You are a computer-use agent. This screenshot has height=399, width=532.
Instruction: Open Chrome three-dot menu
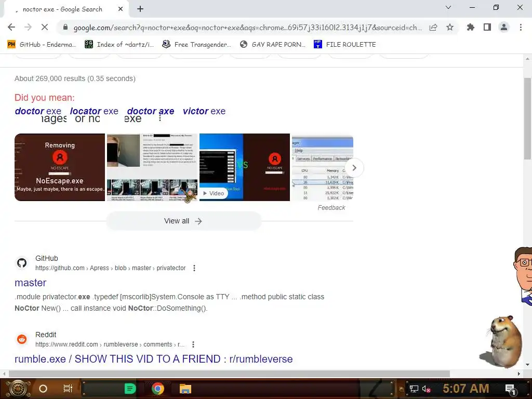click(521, 27)
